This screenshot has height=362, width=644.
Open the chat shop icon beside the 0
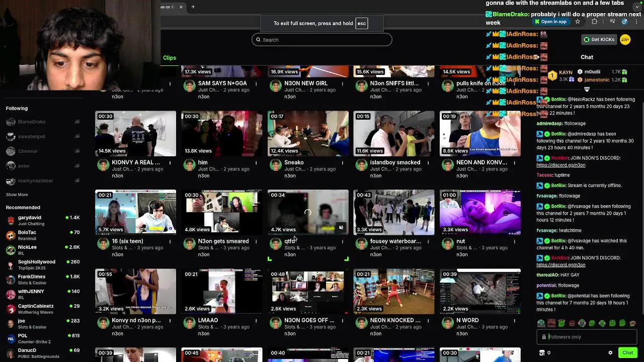pyautogui.click(x=542, y=353)
